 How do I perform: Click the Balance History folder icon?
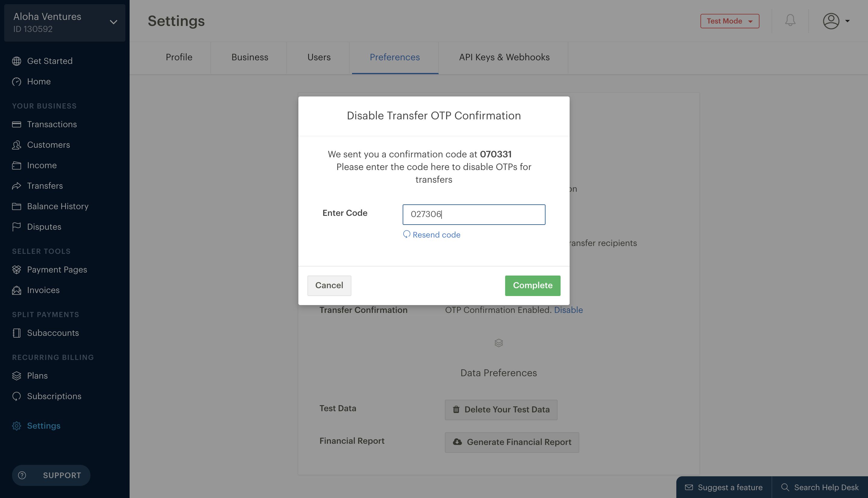pyautogui.click(x=16, y=206)
